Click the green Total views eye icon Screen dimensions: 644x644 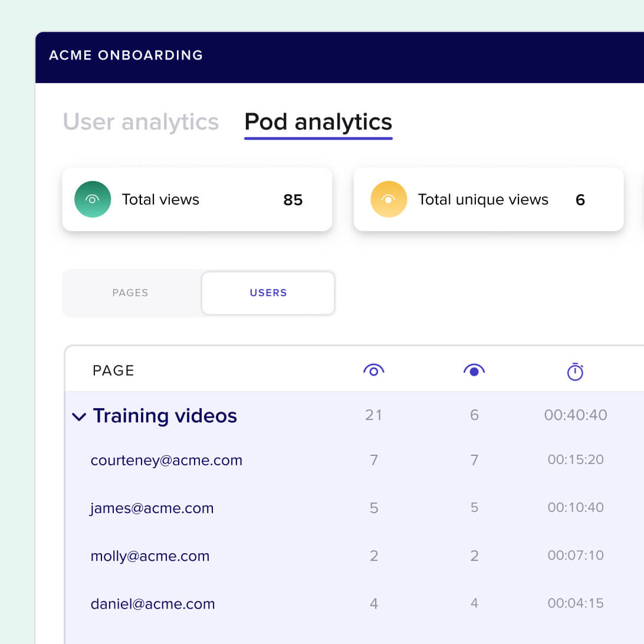(x=93, y=199)
